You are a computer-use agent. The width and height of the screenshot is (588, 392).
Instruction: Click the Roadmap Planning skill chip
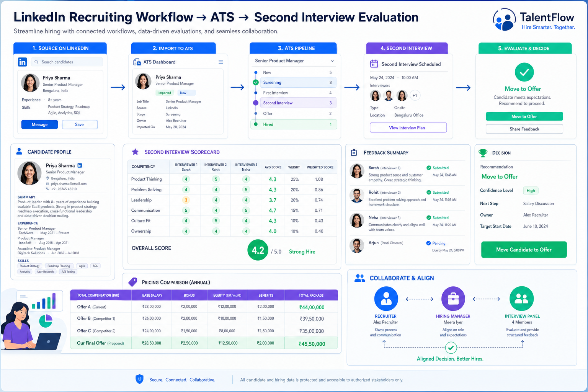pos(59,266)
